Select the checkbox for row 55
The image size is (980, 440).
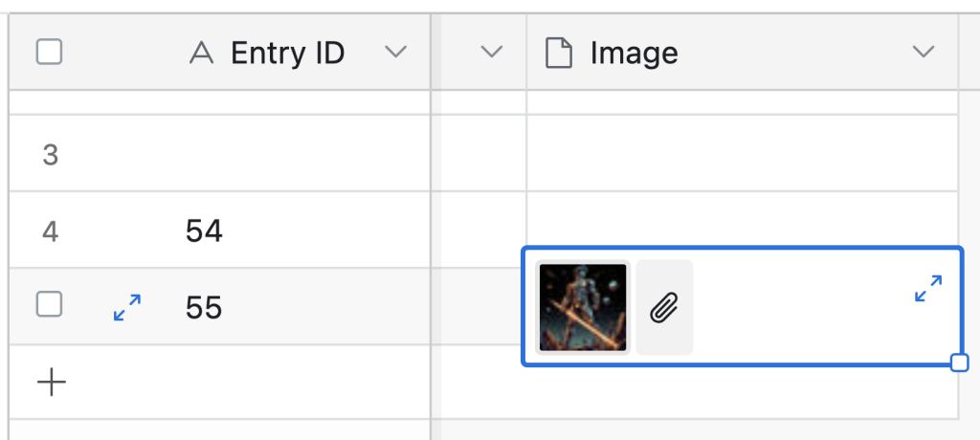click(50, 305)
